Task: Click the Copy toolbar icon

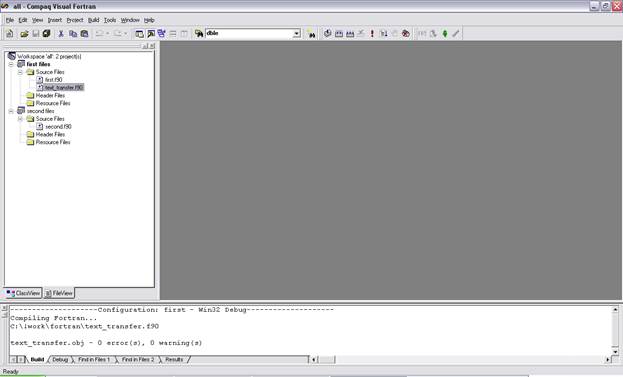Action: pyautogui.click(x=73, y=34)
